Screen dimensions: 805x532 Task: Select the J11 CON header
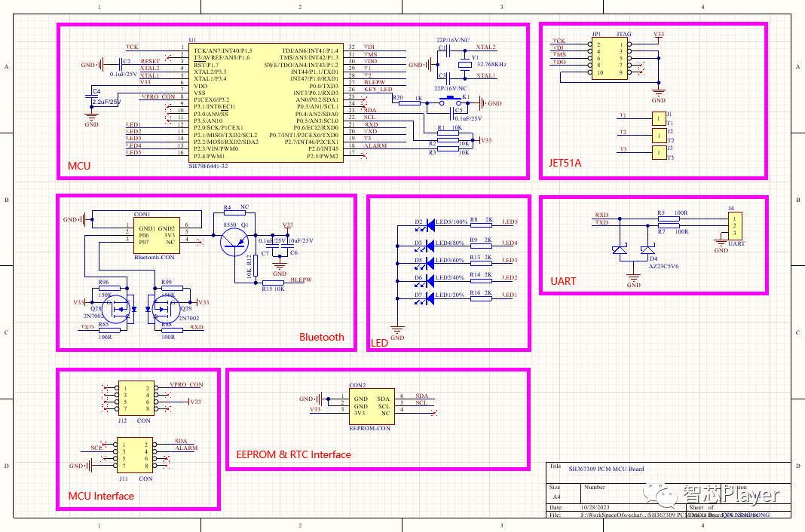click(135, 455)
